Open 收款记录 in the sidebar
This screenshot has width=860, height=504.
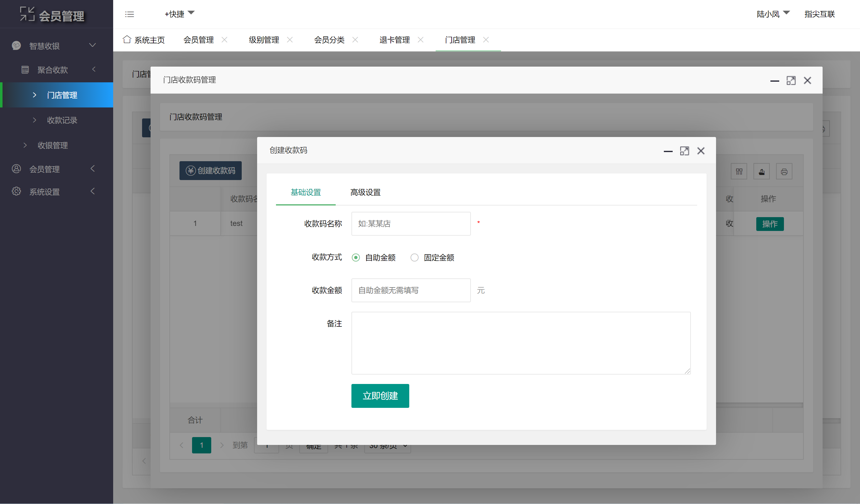(57, 120)
